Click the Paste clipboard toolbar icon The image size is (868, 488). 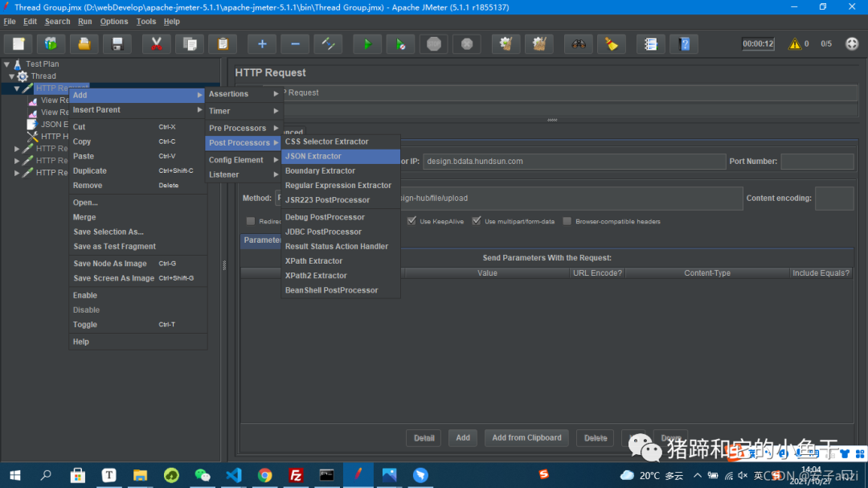tap(223, 43)
